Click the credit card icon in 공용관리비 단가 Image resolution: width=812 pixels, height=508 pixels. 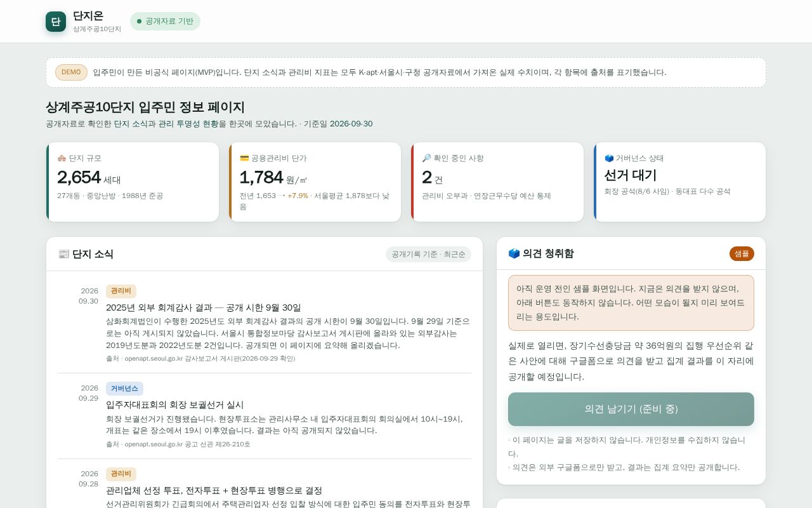244,158
